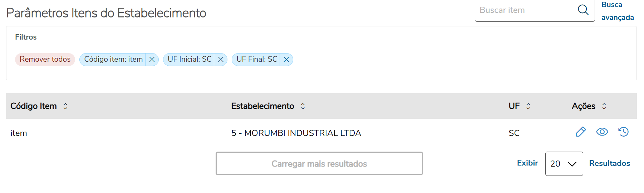Click the UF Inicial: SC chip label
Screen dimensions: 644x193
coord(190,59)
